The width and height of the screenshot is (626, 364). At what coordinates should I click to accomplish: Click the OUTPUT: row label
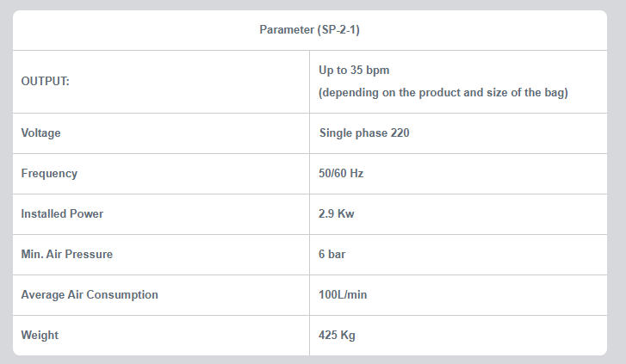46,82
